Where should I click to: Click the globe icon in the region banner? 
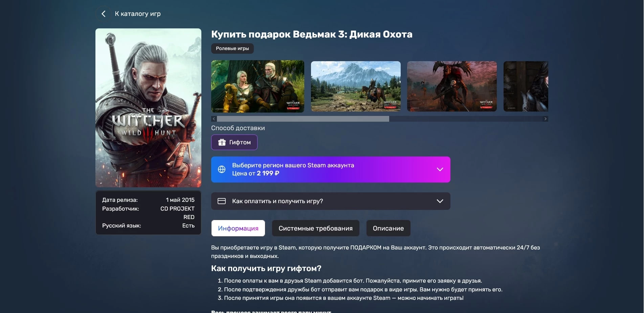click(x=222, y=169)
